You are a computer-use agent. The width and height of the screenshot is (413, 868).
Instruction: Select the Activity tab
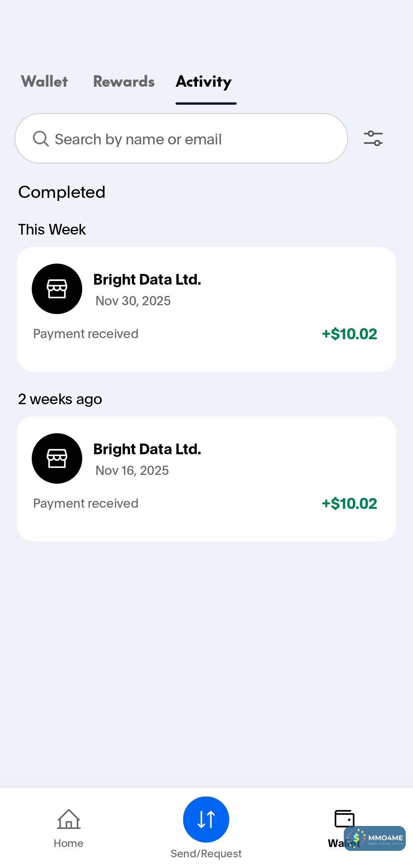[x=204, y=82]
